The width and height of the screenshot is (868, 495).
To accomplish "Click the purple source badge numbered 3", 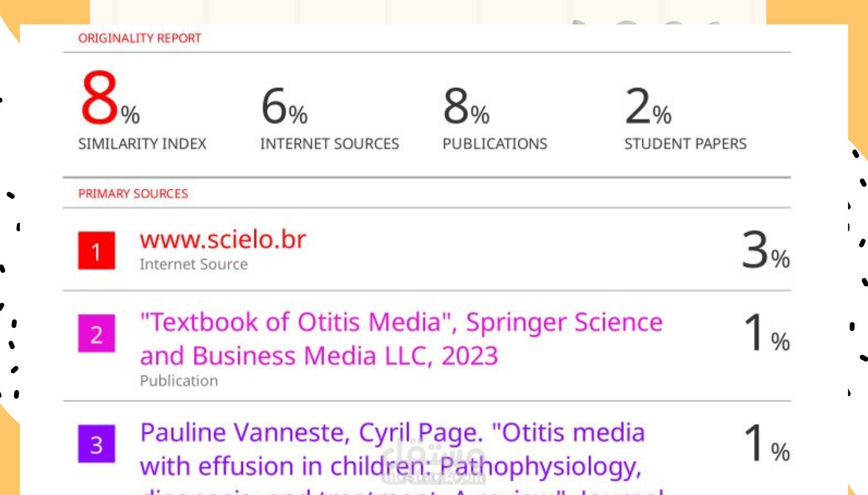I will coord(97,444).
